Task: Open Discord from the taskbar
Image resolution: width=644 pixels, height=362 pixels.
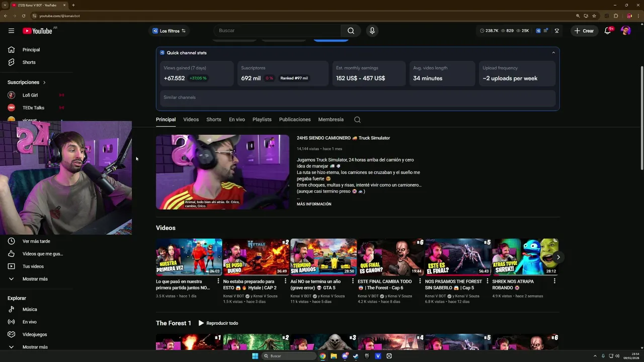Action: coord(345,356)
